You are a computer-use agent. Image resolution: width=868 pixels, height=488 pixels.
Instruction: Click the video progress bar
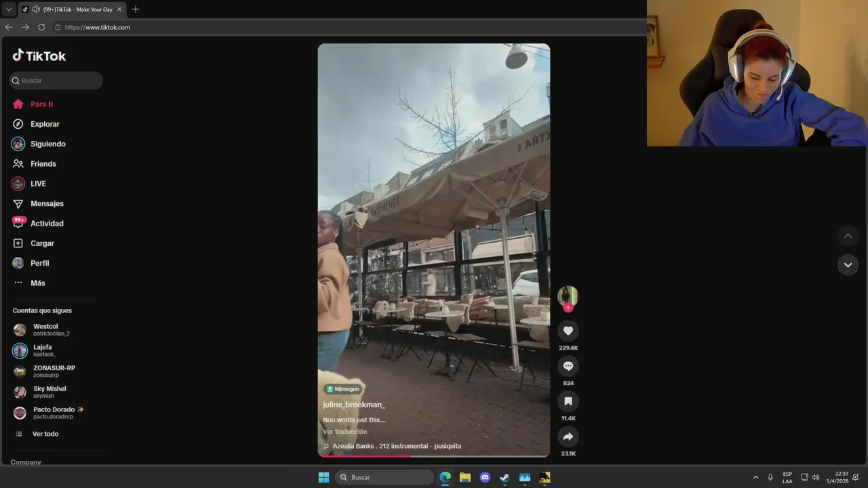tap(434, 456)
